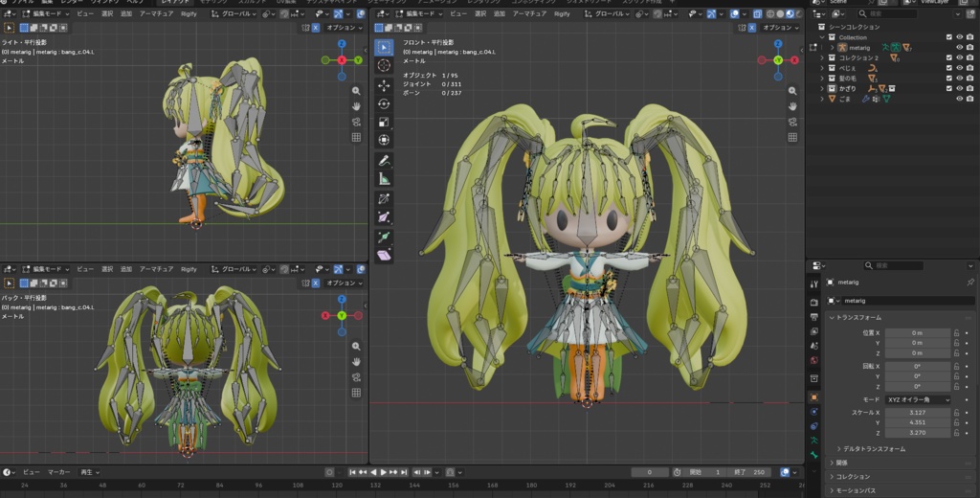Click zoom magnifier in right-view viewport
Image resolution: width=980 pixels, height=498 pixels.
coord(356,91)
